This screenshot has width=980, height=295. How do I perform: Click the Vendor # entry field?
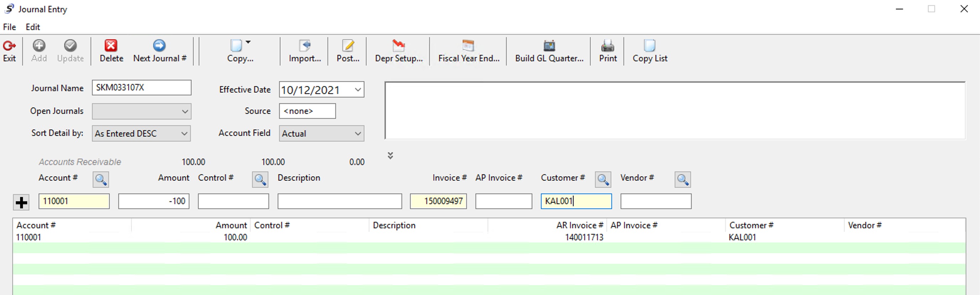coord(656,201)
